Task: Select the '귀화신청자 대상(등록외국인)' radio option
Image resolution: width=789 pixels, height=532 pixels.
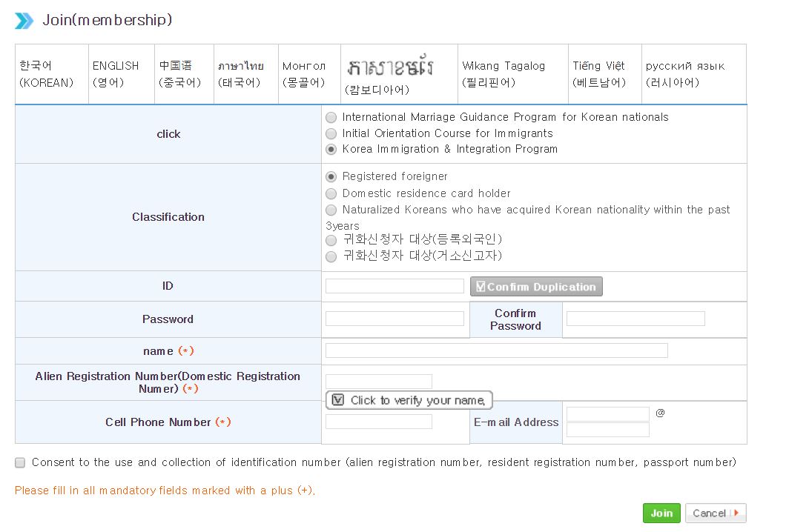Action: click(331, 241)
